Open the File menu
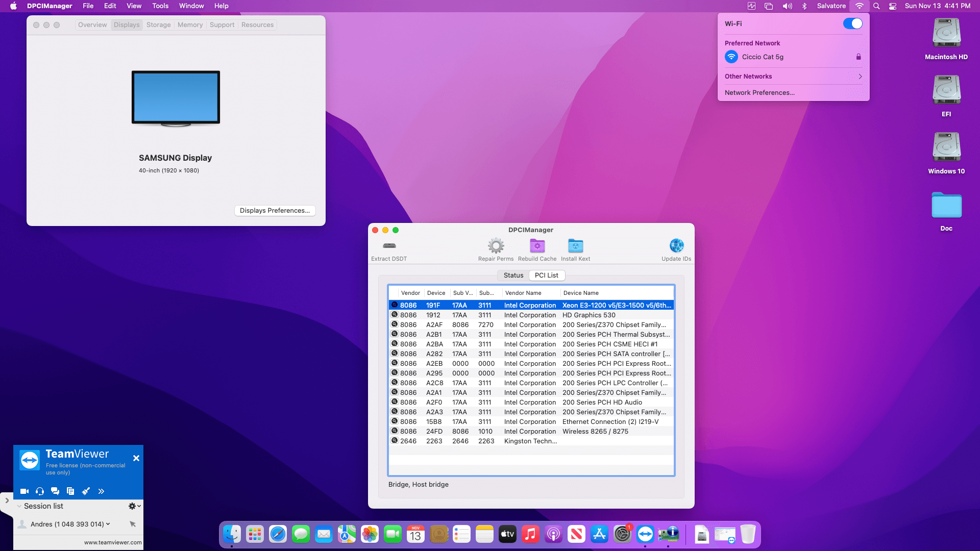Image resolution: width=980 pixels, height=551 pixels. [x=88, y=6]
